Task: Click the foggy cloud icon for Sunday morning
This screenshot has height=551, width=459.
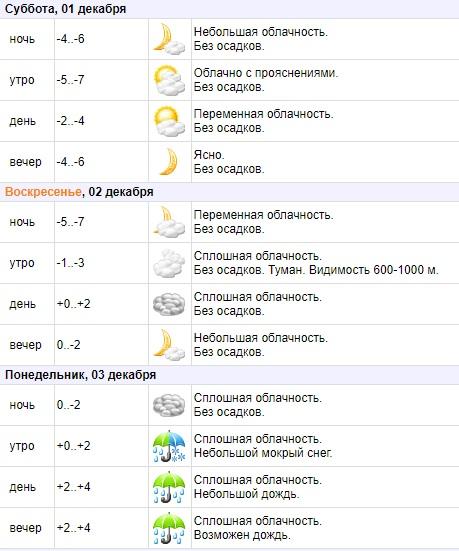Action: (x=169, y=263)
